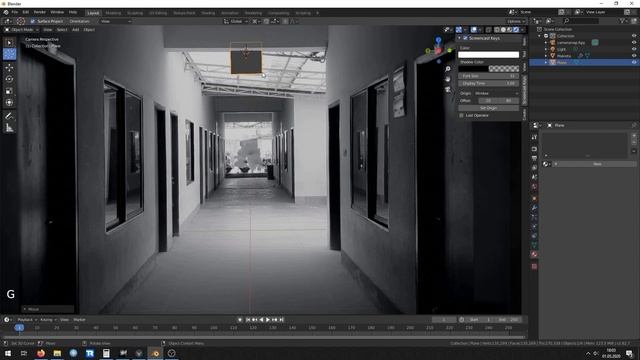Hide the Collection in the outliner
The width and height of the screenshot is (640, 360).
(x=634, y=36)
